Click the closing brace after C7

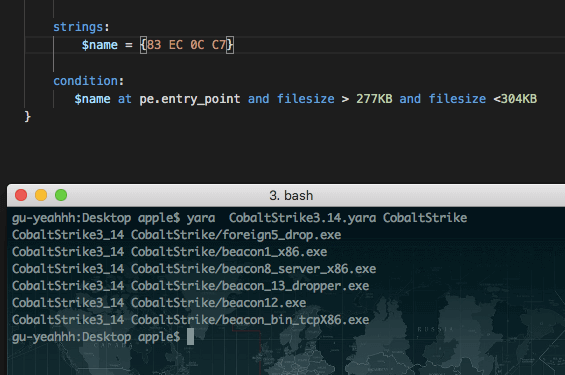click(230, 45)
